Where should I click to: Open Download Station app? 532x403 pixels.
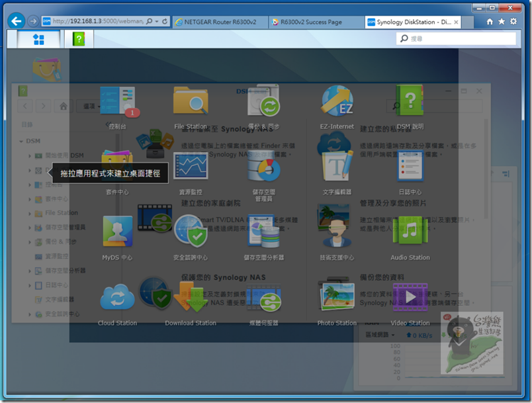(191, 297)
